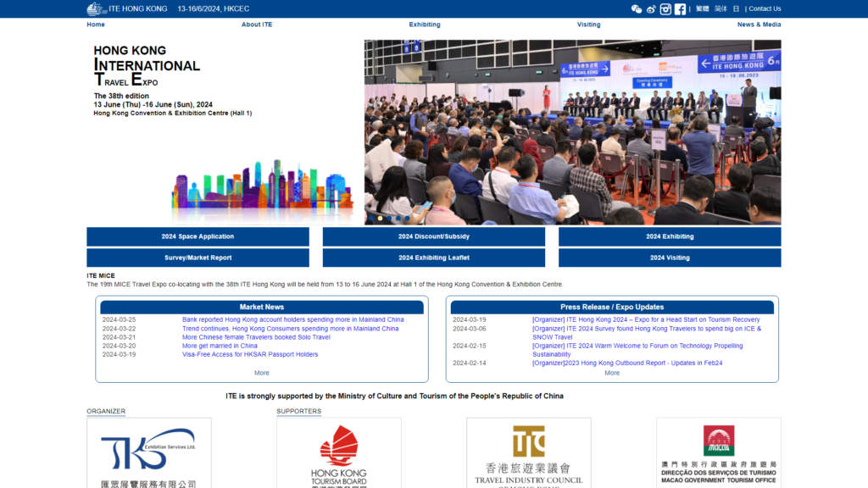Image resolution: width=868 pixels, height=488 pixels.
Task: Open the Visiting menu
Action: 588,25
